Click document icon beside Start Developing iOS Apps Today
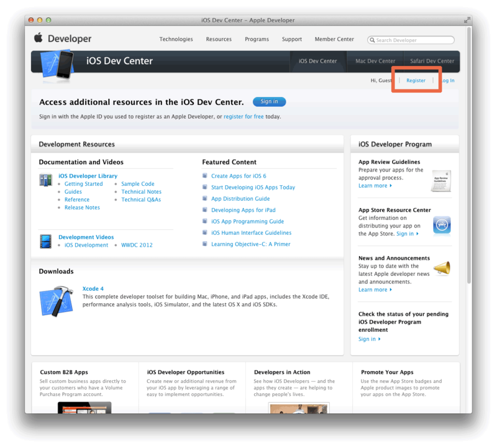The height and width of the screenshot is (448, 497). coord(205,187)
